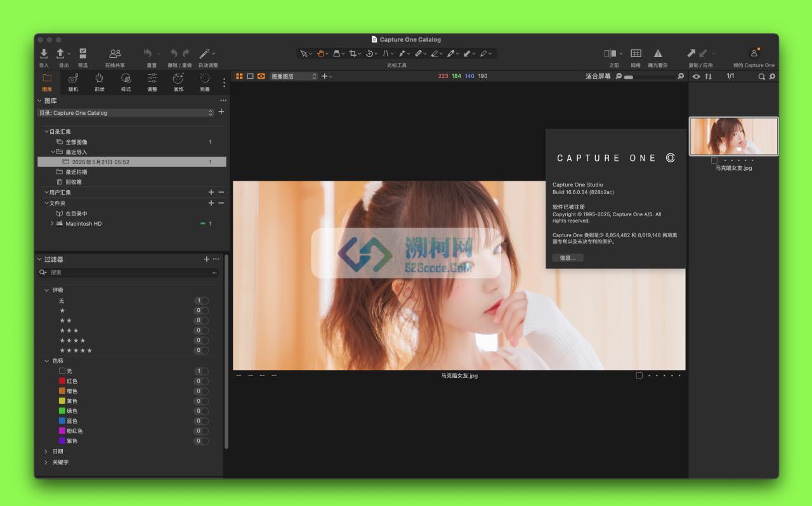Expand the Macintosh HD folder
This screenshot has width=812, height=506.
tap(52, 223)
